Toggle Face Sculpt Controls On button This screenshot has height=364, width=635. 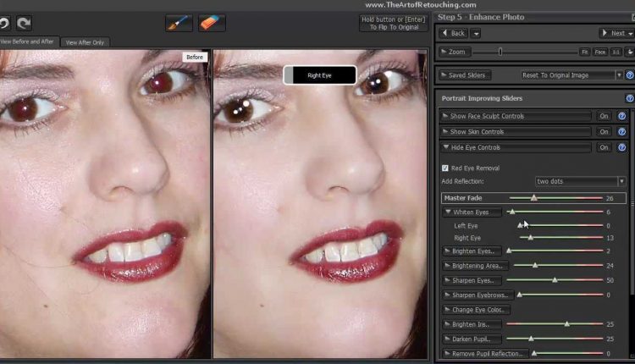coord(604,116)
